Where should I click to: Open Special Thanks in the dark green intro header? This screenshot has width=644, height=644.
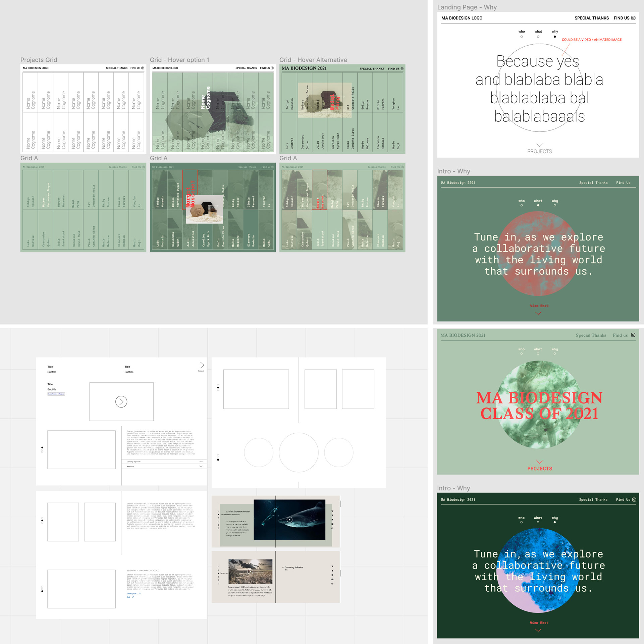coord(593,499)
